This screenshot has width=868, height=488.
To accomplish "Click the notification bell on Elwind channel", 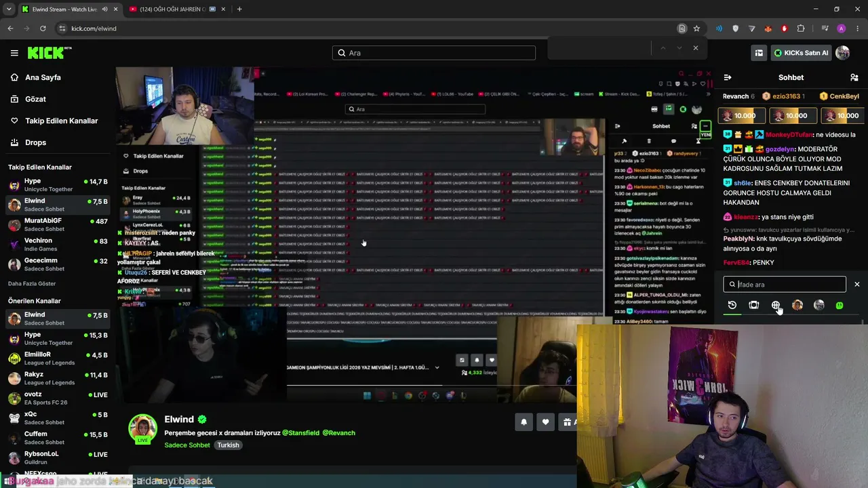I will pos(524,422).
